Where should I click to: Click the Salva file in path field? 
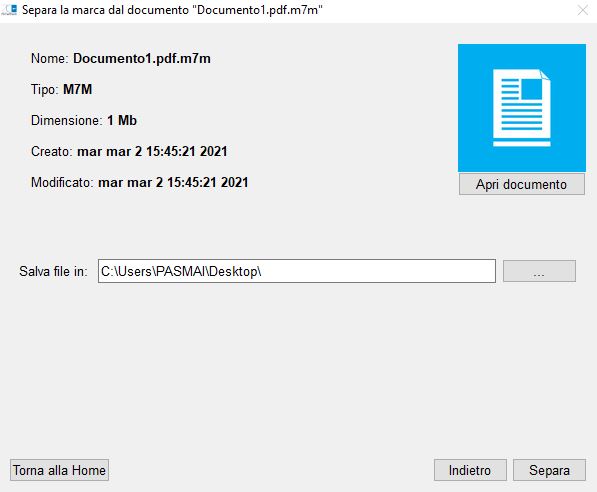pos(297,271)
